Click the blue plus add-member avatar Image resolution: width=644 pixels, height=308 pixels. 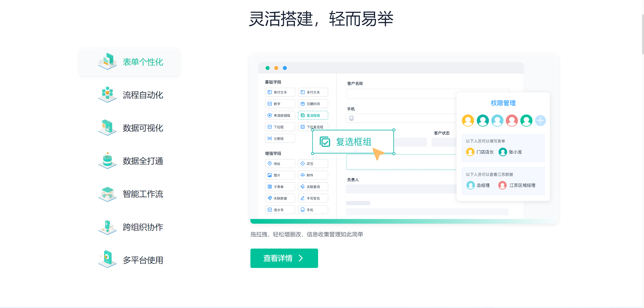point(540,120)
